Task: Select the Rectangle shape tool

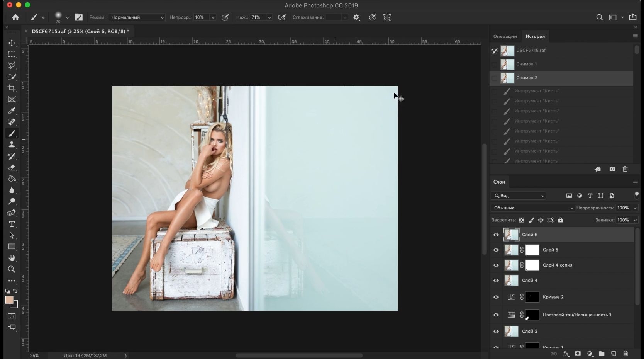Action: point(12,247)
